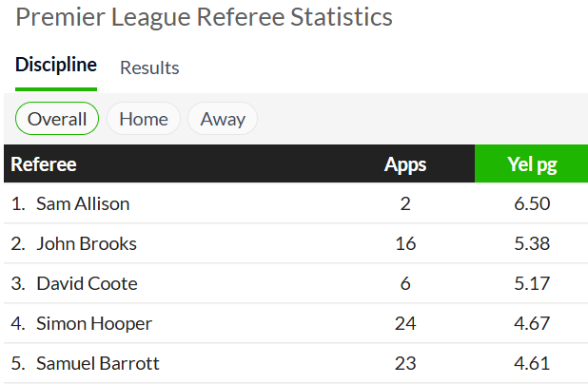Open Samuel Barrott referee link
The height and width of the screenshot is (384, 588).
tap(98, 363)
